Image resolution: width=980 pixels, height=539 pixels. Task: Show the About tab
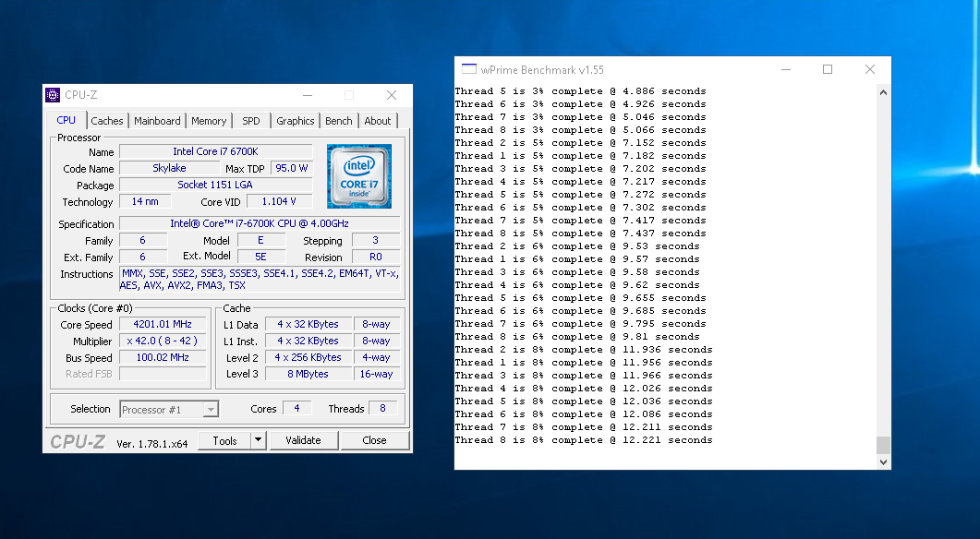click(378, 121)
